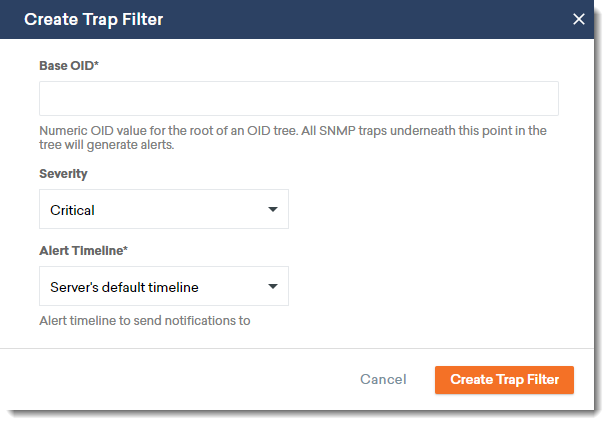Select the Critical value in Severity

coord(73,210)
